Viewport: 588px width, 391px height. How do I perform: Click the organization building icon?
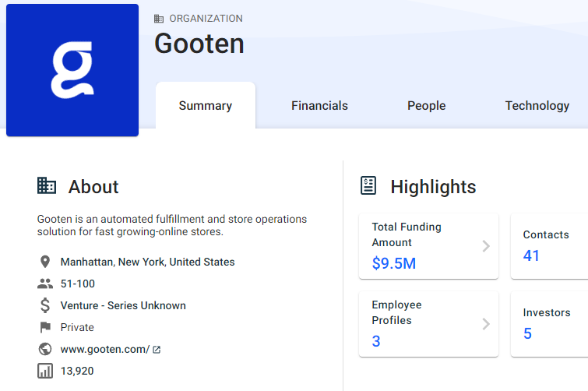pyautogui.click(x=159, y=19)
